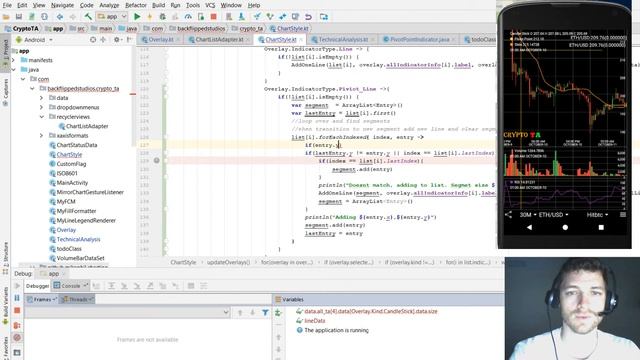Image resolution: width=640 pixels, height=360 pixels.
Task: Launch debug using the bug icon in top toolbar
Action: point(162,17)
